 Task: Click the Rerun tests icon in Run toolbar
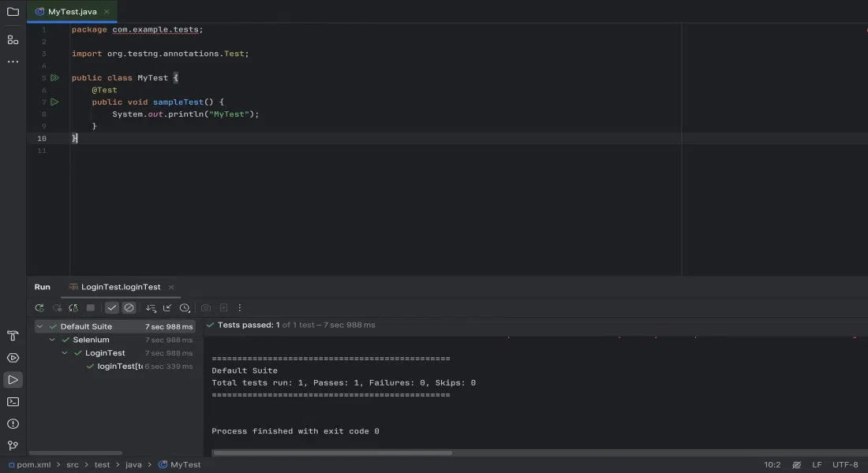click(x=39, y=308)
